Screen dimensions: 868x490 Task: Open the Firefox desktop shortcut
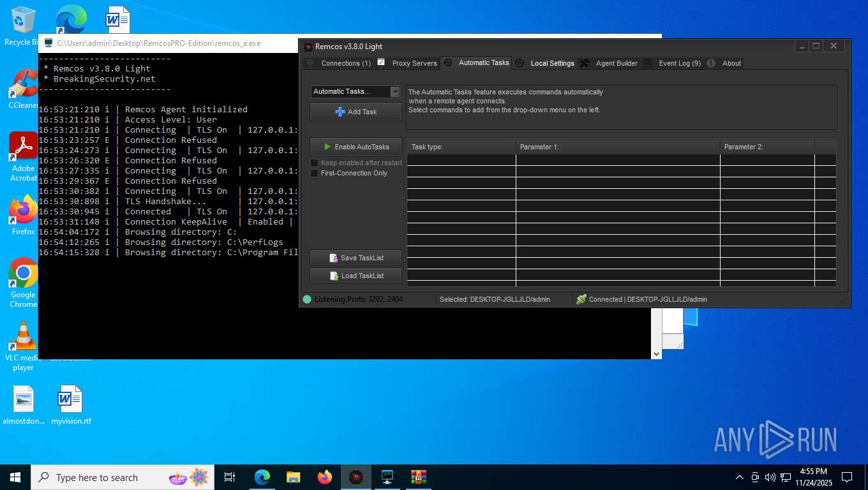(x=24, y=215)
